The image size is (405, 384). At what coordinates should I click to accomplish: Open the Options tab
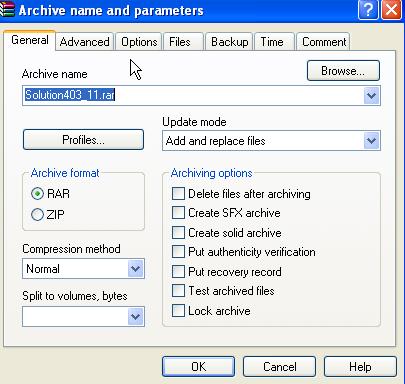(x=139, y=42)
